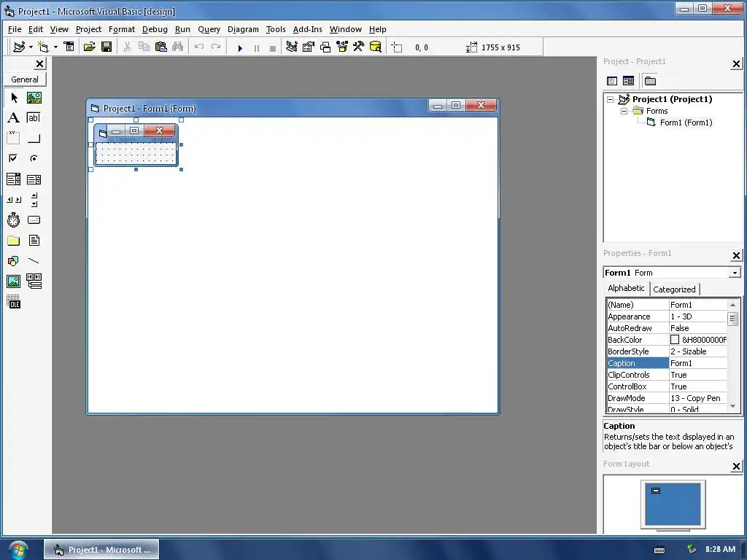
Task: Select the CheckBox control tool
Action: tap(14, 158)
